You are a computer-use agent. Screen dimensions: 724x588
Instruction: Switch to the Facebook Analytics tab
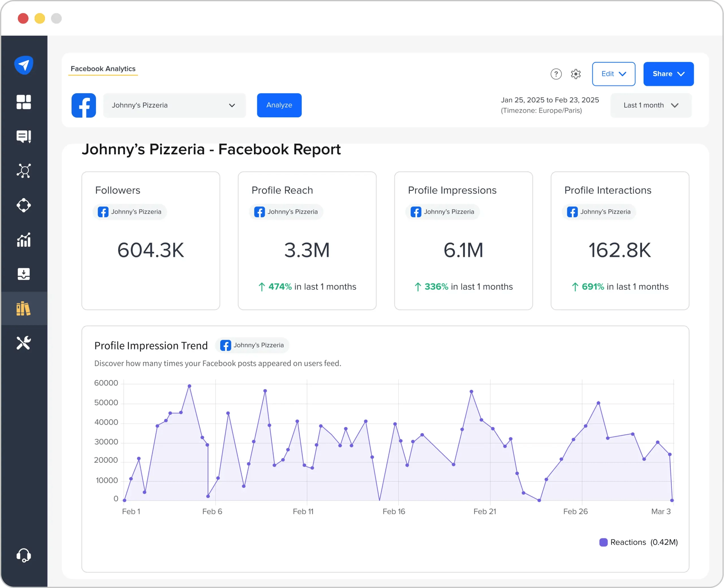[x=103, y=68]
